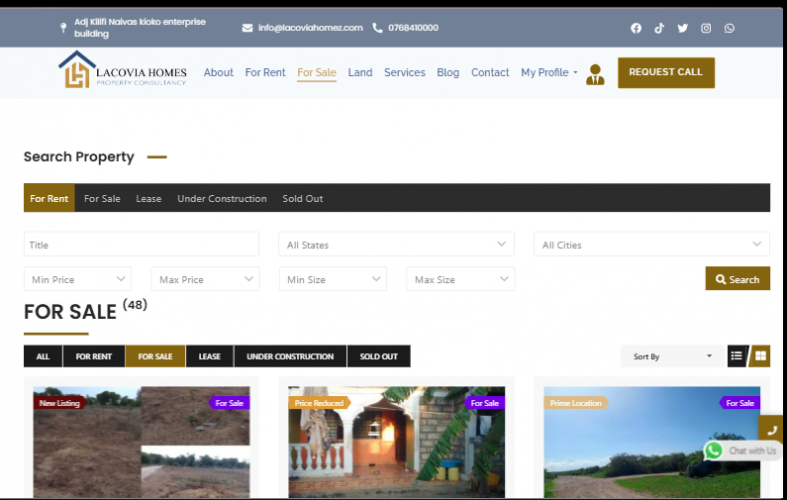Open the For Rent navigation link
The height and width of the screenshot is (500, 787).
click(x=265, y=72)
